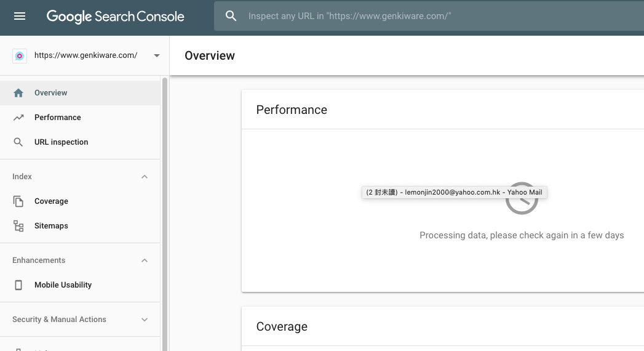Collapse the Enhancements section
Image resolution: width=644 pixels, height=351 pixels.
tap(145, 260)
